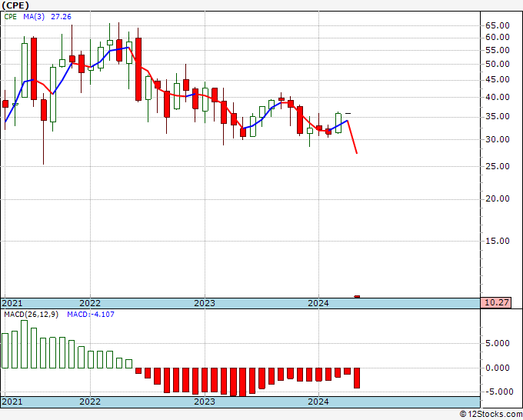
Task: Click 2022 on the price chart time axis
Action: pyautogui.click(x=90, y=303)
